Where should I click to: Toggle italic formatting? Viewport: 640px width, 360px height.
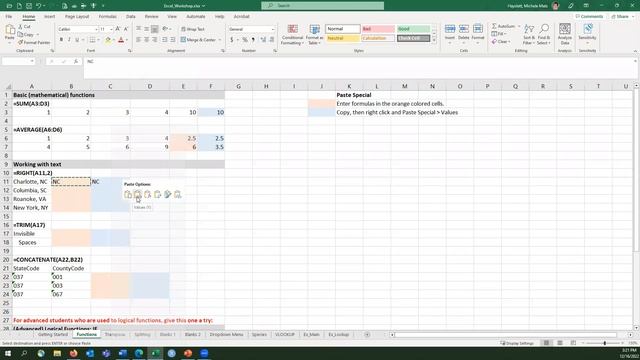69,40
